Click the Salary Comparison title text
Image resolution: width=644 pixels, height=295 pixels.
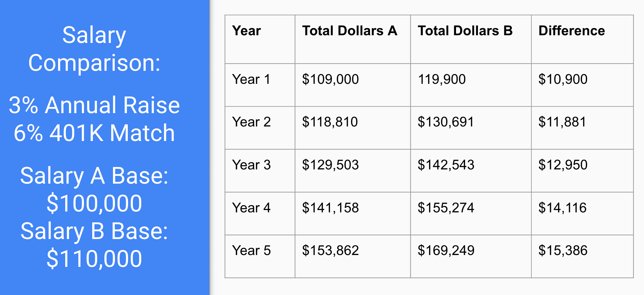click(94, 49)
